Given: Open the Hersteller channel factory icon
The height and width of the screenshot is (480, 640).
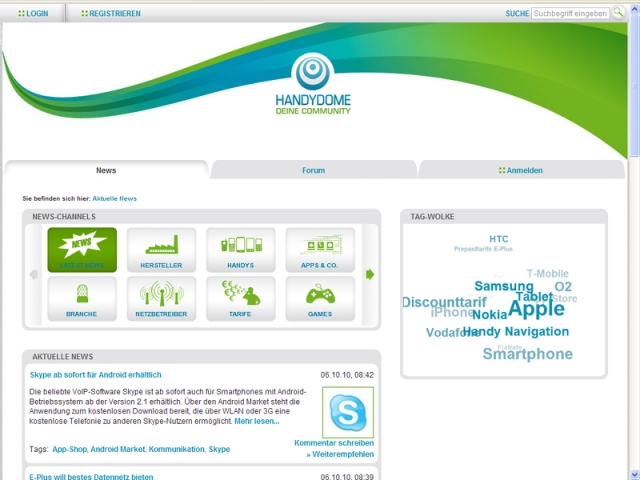Looking at the screenshot, I should coord(162,245).
